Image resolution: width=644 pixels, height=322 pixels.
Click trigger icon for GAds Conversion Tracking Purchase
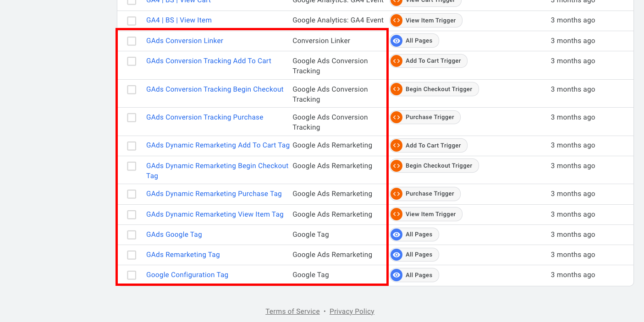click(396, 117)
